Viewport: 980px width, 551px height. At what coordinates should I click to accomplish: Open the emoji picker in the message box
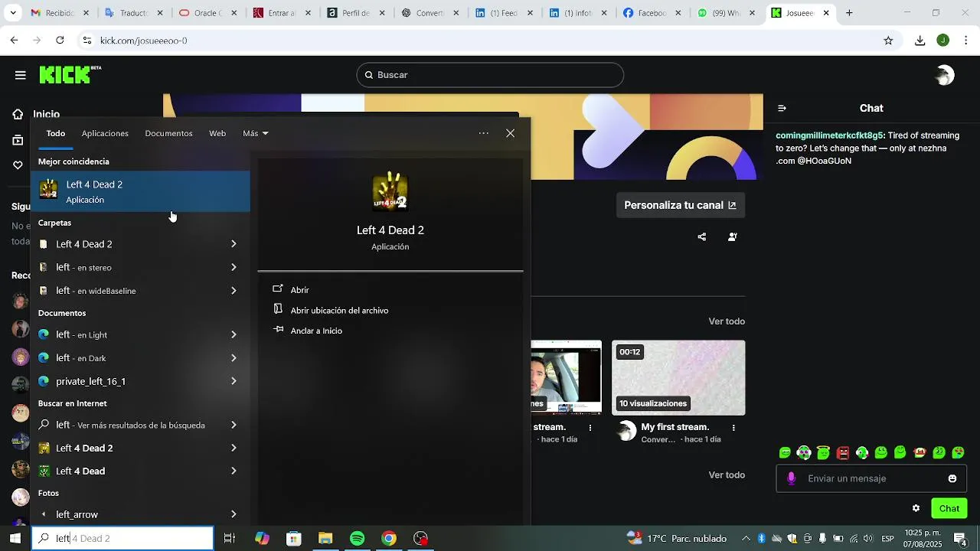pos(952,478)
